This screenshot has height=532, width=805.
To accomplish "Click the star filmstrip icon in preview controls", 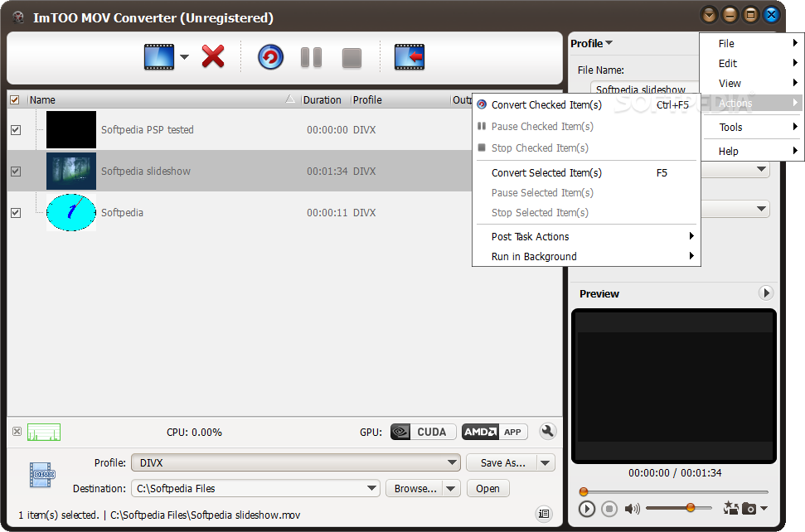I will point(730,508).
